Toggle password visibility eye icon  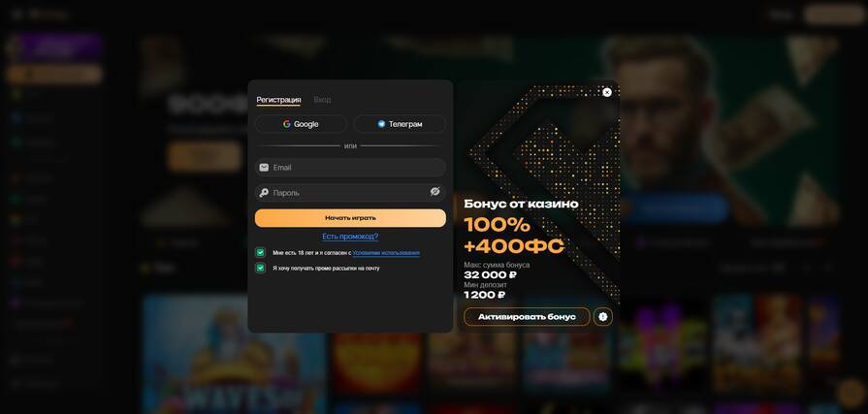[435, 192]
